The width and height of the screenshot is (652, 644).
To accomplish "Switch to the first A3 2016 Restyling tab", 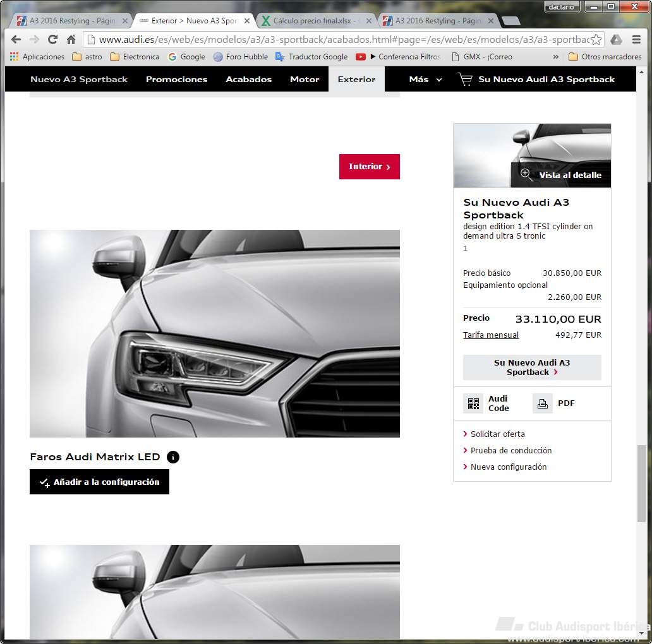I will [71, 21].
